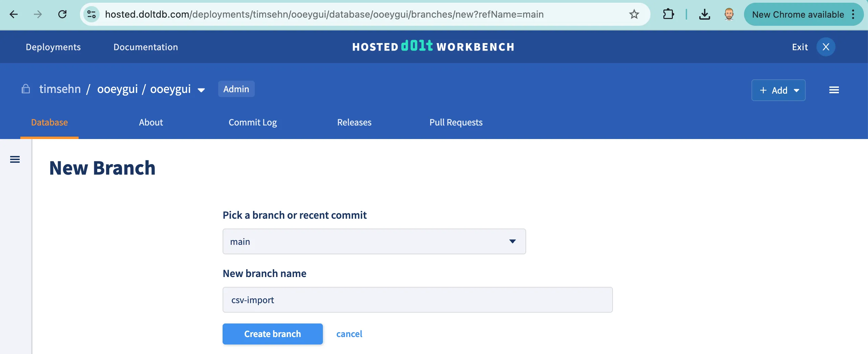The image size is (868, 354).
Task: Bookmark this page via the star icon
Action: (x=634, y=14)
